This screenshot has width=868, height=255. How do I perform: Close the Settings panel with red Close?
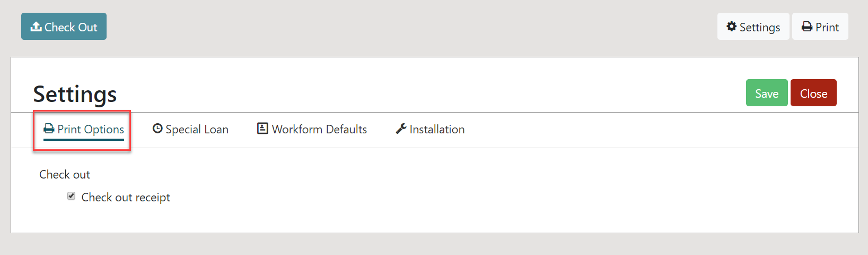click(813, 93)
